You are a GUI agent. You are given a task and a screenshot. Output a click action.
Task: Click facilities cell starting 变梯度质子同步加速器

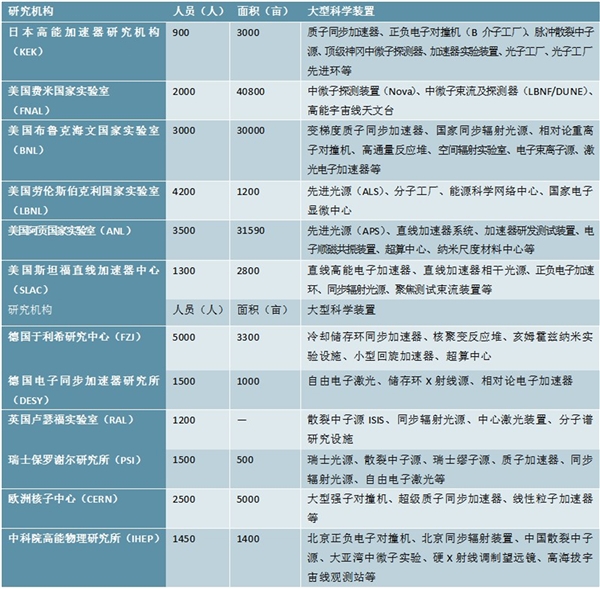pos(450,150)
